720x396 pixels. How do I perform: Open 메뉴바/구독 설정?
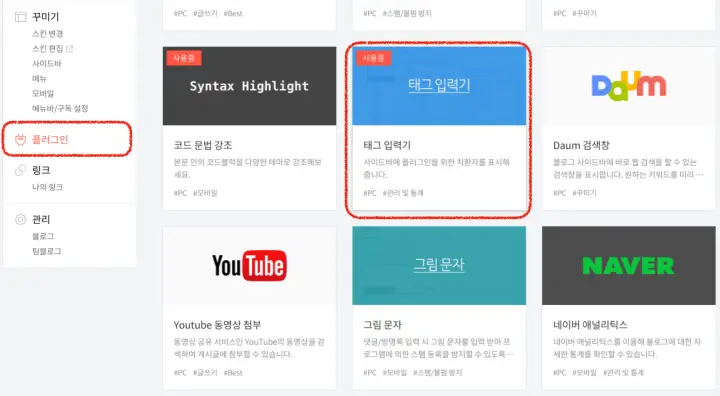pos(60,108)
